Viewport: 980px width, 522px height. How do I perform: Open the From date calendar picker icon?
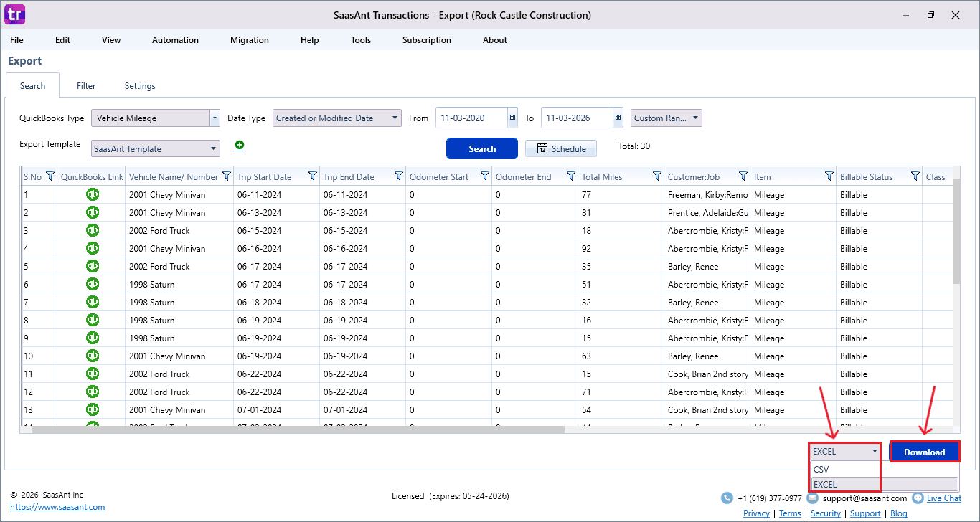click(512, 118)
